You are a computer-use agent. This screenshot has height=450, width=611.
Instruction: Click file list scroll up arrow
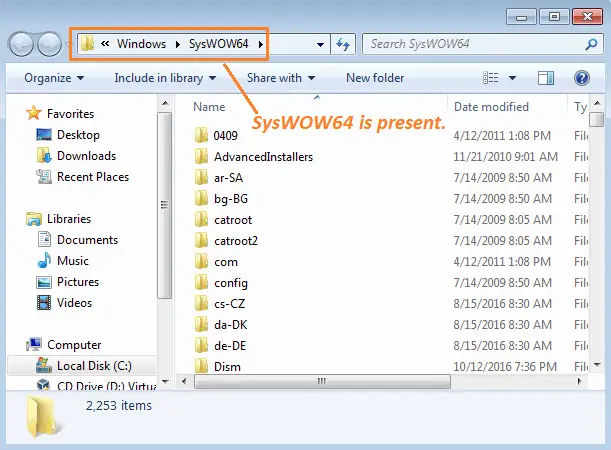[597, 103]
